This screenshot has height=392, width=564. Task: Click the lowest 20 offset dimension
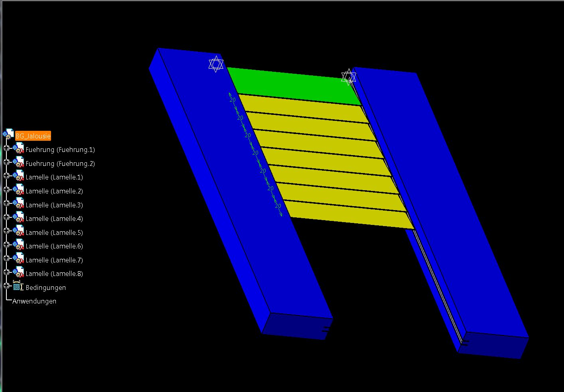(x=278, y=206)
